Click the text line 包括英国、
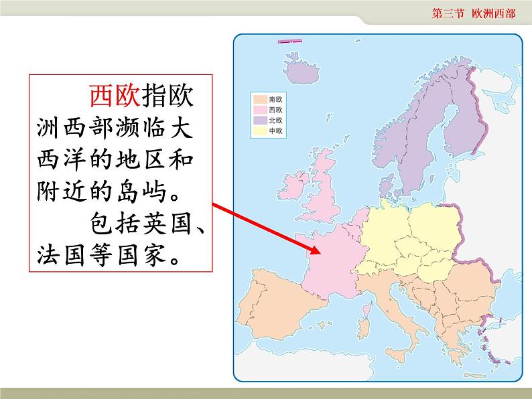The image size is (532, 399). (x=148, y=224)
